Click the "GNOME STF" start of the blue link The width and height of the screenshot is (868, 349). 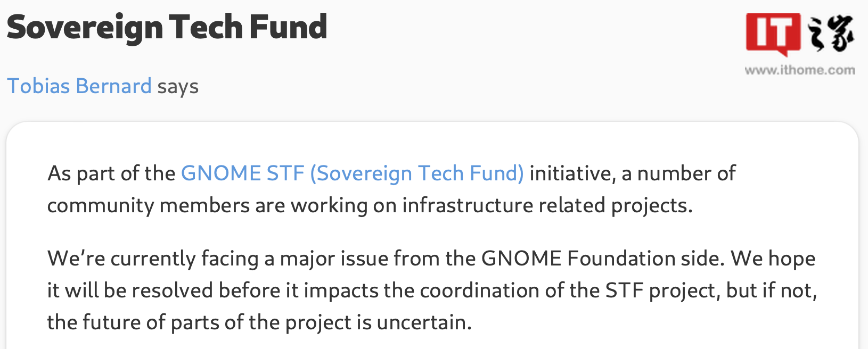242,173
